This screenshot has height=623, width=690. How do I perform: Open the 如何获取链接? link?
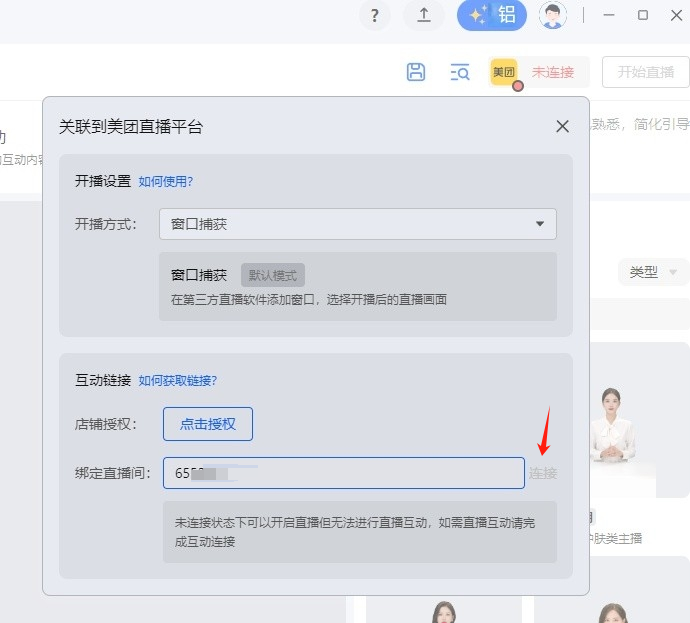click(178, 380)
